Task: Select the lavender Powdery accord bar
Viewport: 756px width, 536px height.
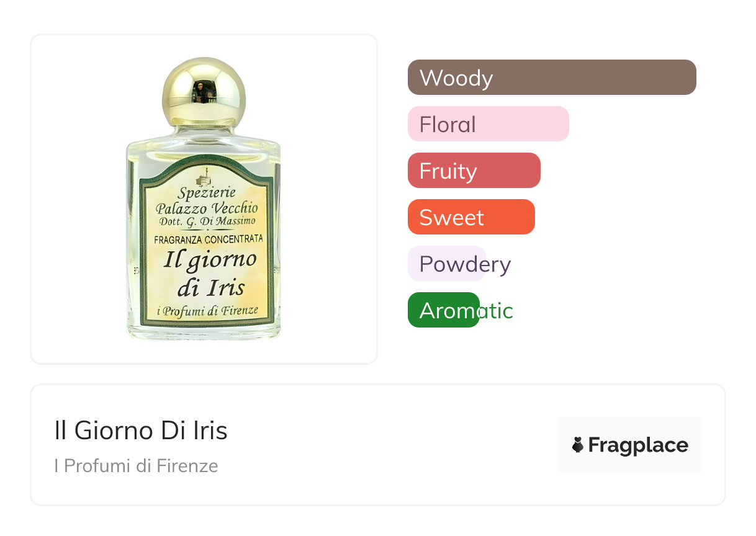Action: [446, 264]
